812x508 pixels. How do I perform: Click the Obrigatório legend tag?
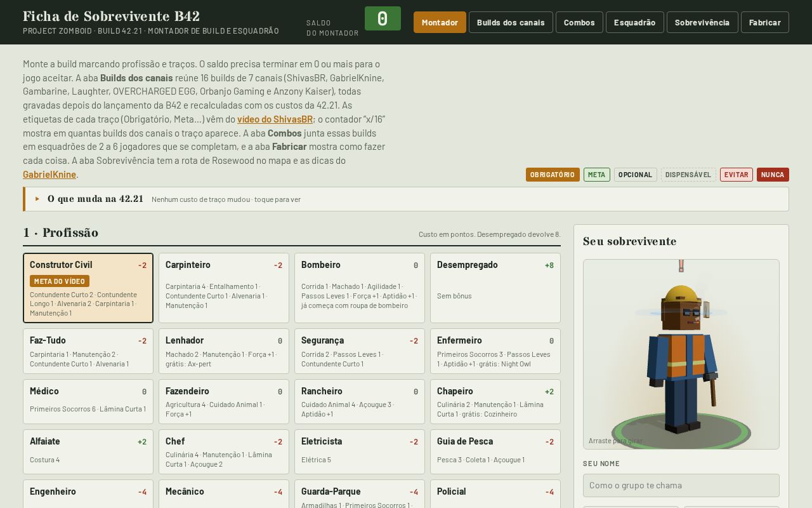[x=553, y=175]
